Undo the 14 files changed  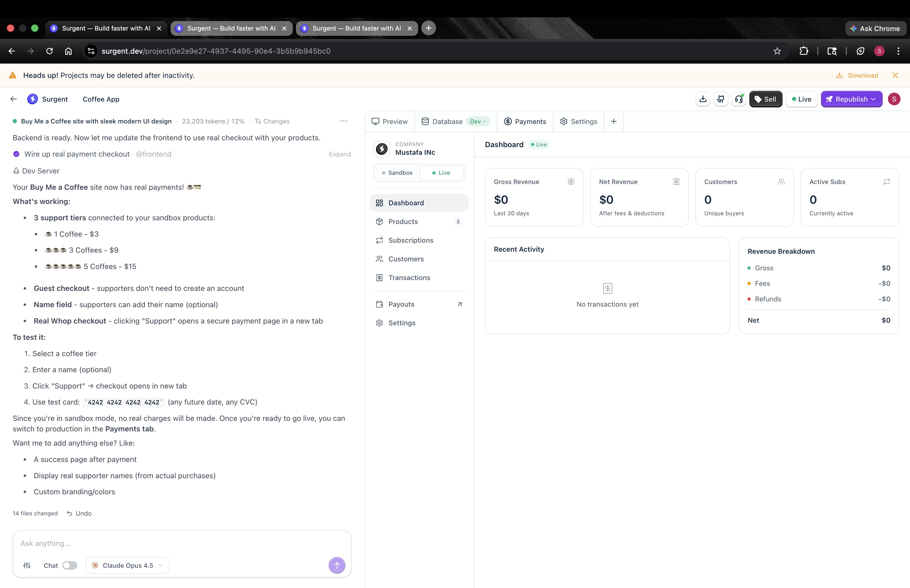(80, 514)
